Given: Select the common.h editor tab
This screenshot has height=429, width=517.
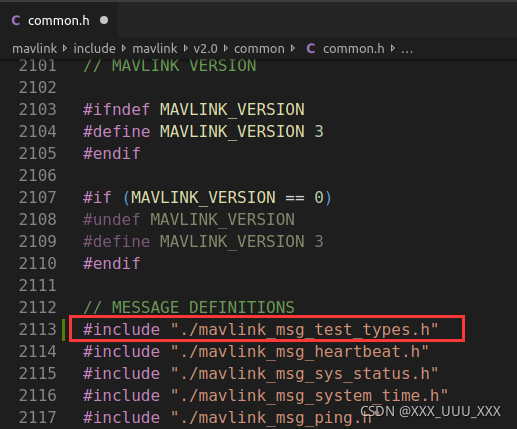Looking at the screenshot, I should tap(59, 21).
